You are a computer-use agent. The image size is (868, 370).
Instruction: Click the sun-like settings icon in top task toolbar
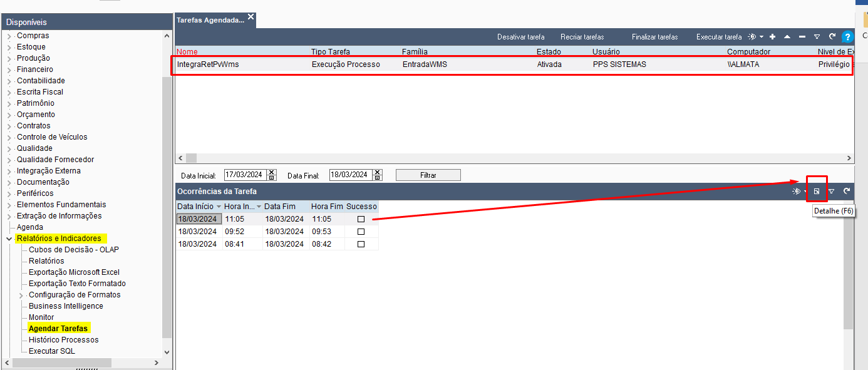752,37
